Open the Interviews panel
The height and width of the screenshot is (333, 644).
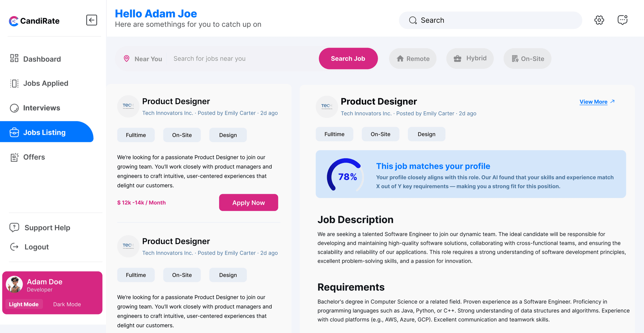(41, 108)
